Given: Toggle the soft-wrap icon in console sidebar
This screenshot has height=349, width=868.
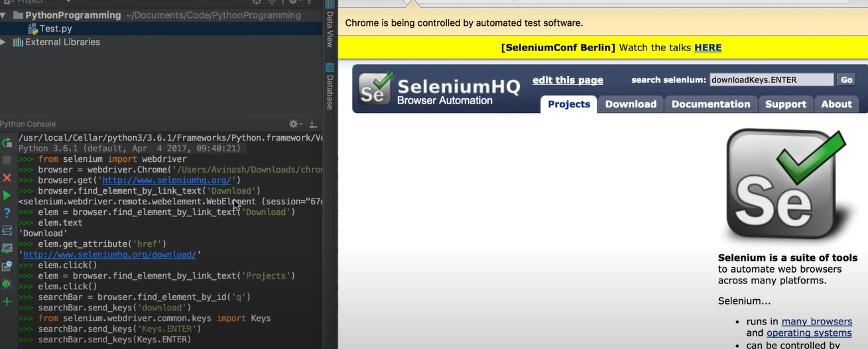Looking at the screenshot, I should (x=7, y=231).
